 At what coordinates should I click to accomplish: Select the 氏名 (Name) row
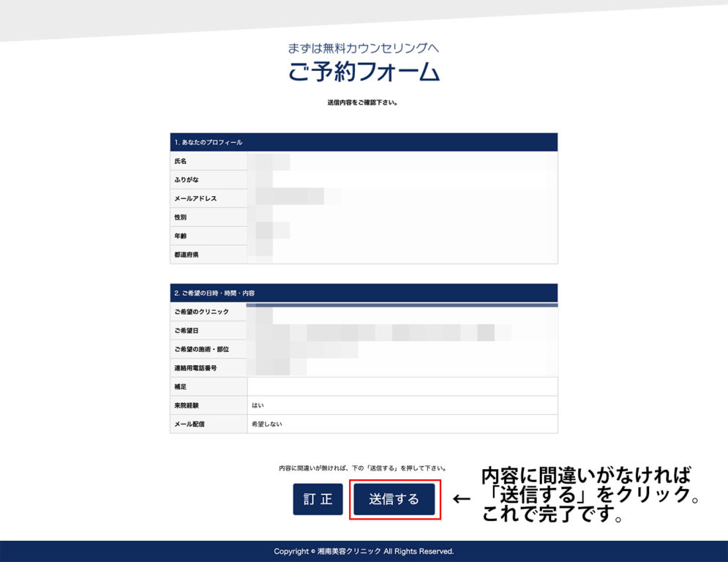(x=208, y=161)
